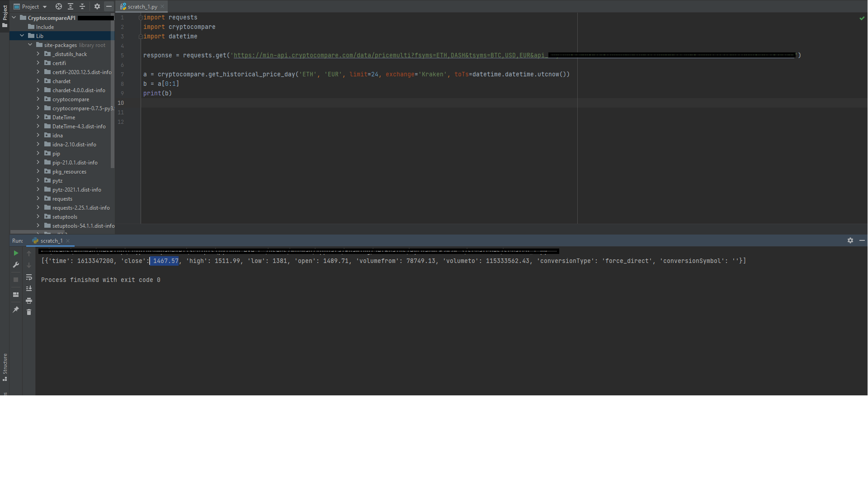Clear console with the trash icon
This screenshot has width=868, height=488.
point(29,312)
